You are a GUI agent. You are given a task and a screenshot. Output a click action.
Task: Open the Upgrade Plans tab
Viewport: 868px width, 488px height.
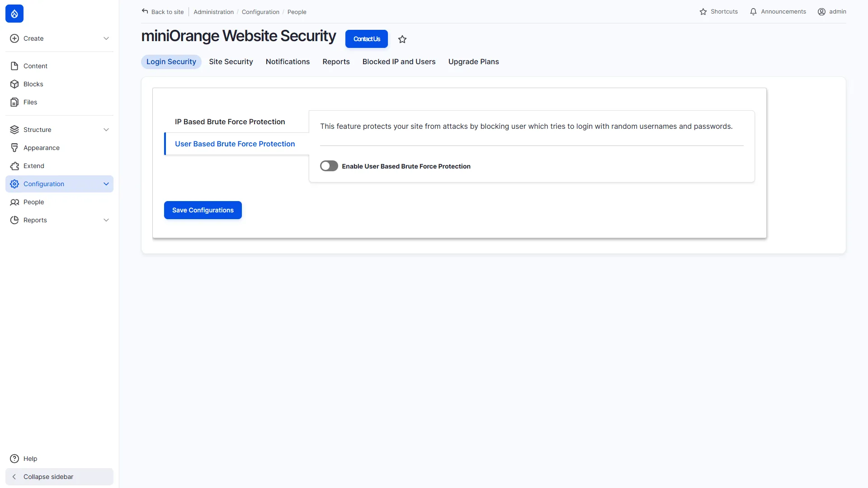tap(473, 62)
